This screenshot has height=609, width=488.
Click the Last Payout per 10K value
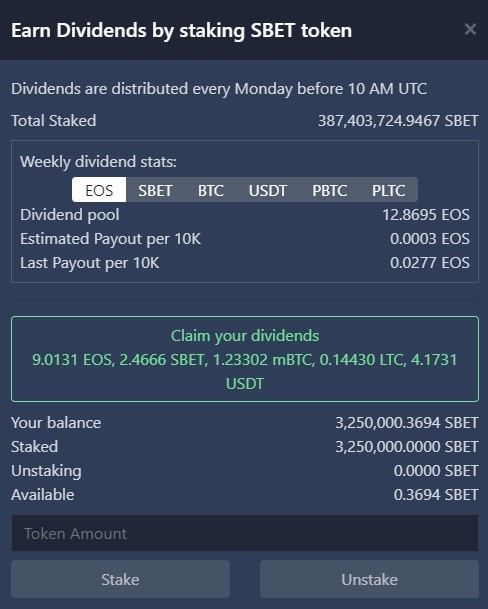tap(430, 263)
